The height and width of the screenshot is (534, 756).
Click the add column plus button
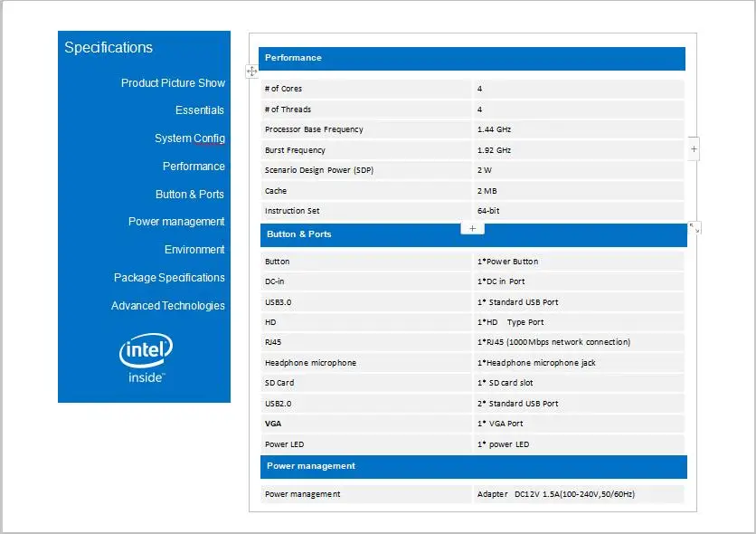coord(694,149)
